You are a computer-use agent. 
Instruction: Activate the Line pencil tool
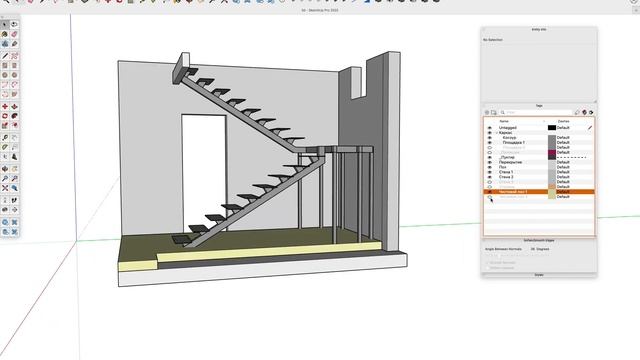coord(5,56)
